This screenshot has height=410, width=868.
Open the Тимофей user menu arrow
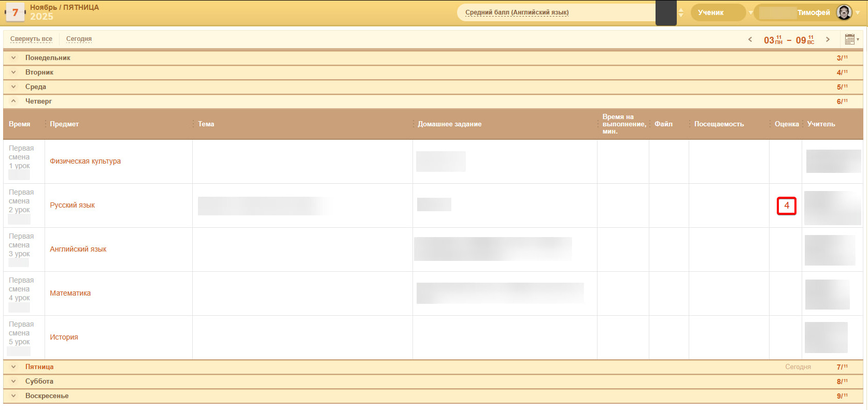(858, 12)
